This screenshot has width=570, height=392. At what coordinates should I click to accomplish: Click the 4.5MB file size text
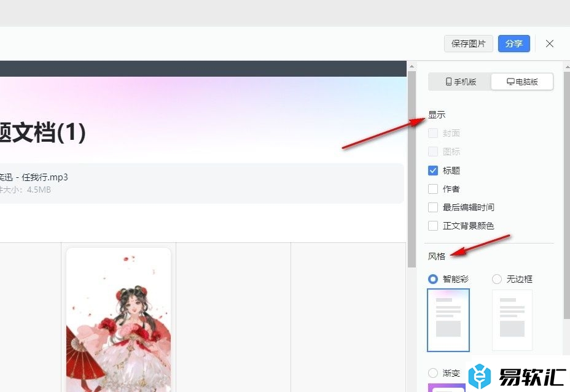(39, 190)
